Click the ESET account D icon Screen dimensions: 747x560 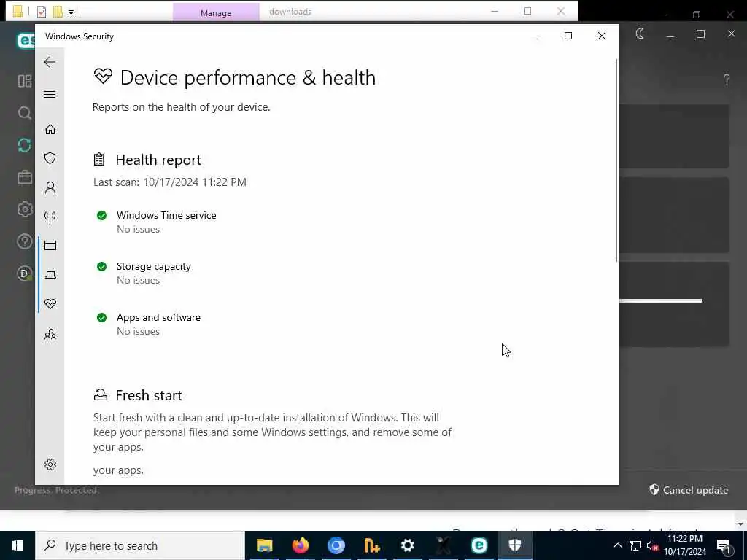click(24, 273)
